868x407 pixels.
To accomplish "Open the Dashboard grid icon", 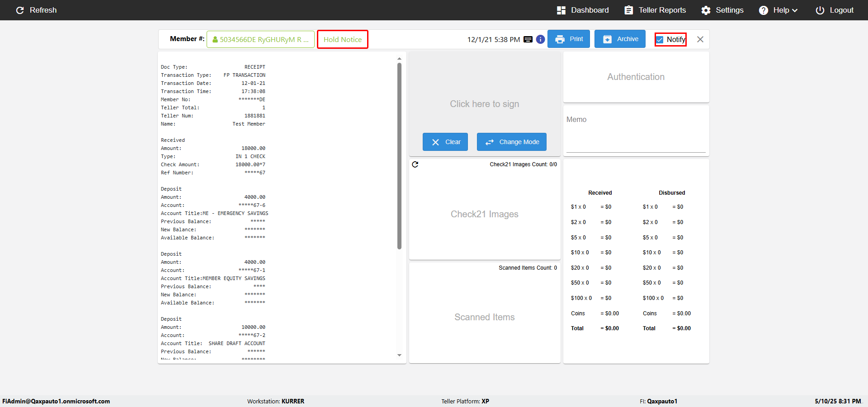I will tap(561, 10).
